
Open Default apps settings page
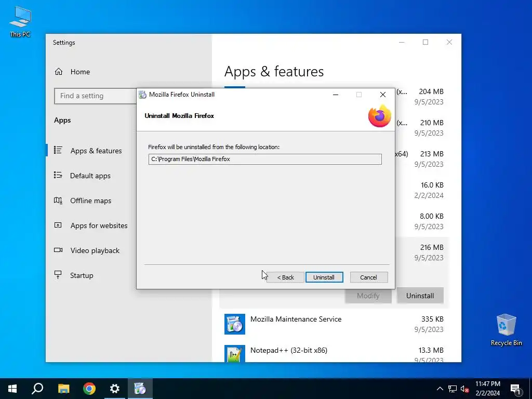click(x=90, y=176)
